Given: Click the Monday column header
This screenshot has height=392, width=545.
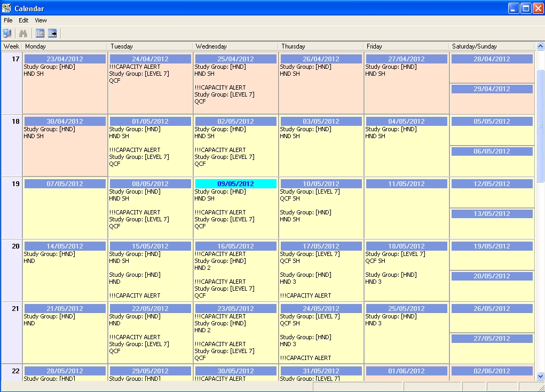Looking at the screenshot, I should point(65,46).
